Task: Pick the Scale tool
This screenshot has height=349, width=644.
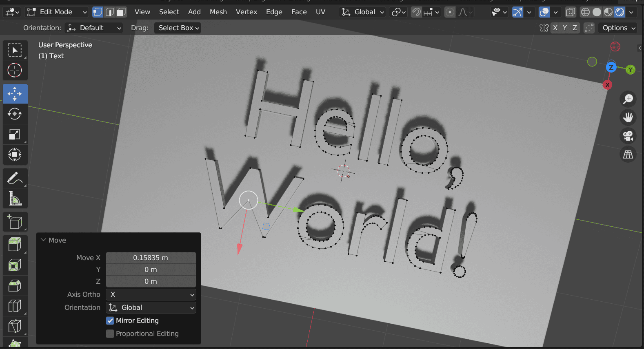Action: [15, 134]
